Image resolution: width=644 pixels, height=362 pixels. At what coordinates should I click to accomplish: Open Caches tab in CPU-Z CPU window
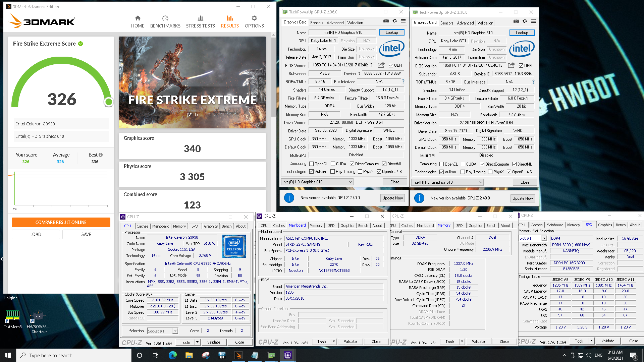pyautogui.click(x=142, y=226)
